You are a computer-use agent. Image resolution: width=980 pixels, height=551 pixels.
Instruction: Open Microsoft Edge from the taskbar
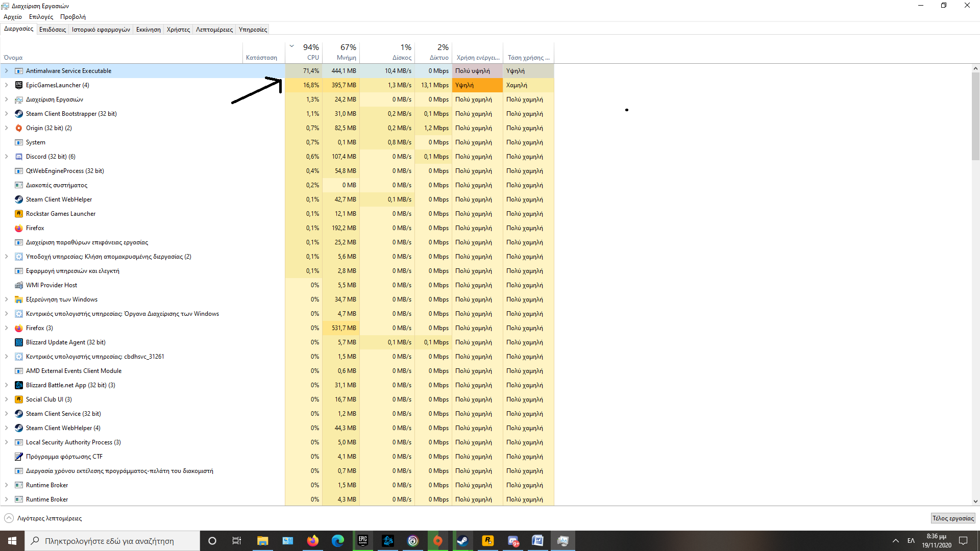(338, 541)
